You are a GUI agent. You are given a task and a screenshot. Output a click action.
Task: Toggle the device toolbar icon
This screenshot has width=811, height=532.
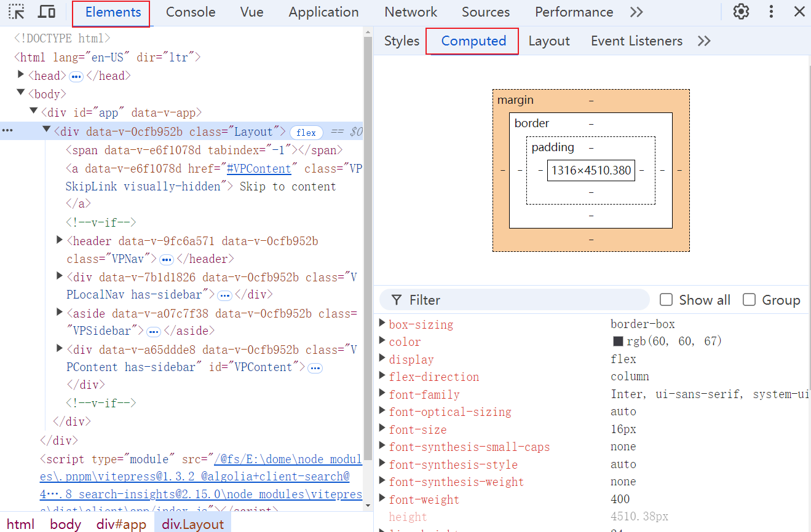47,12
